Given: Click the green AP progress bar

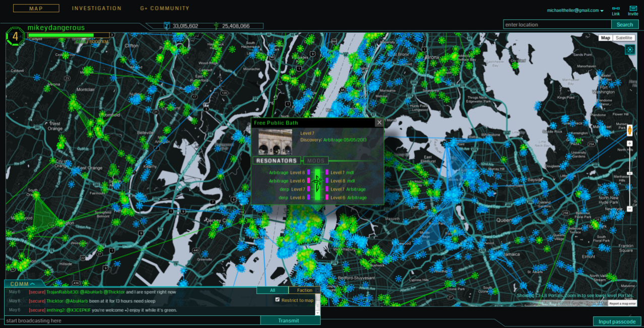Looking at the screenshot, I should (x=60, y=35).
